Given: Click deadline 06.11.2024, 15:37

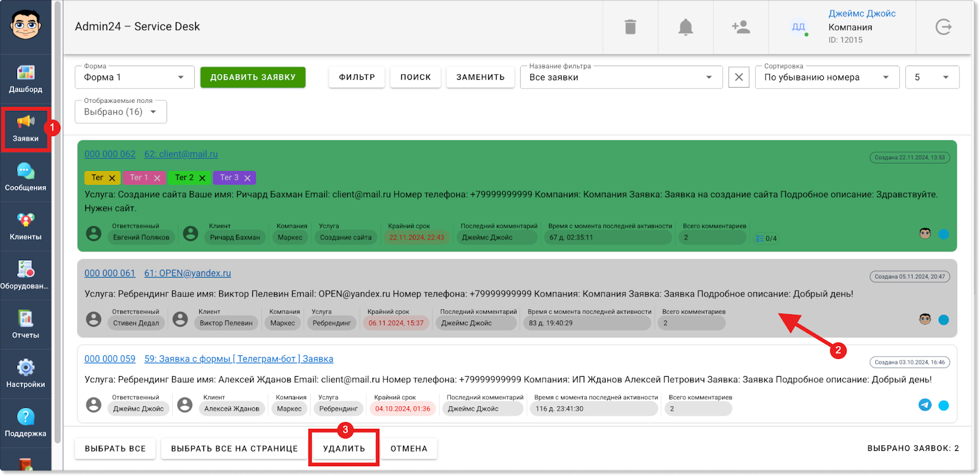Looking at the screenshot, I should pyautogui.click(x=396, y=323).
